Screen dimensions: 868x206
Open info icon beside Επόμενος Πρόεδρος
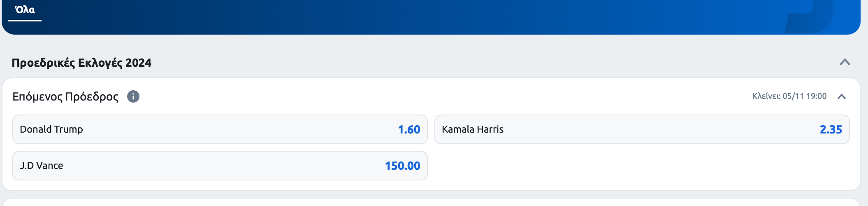tap(133, 96)
